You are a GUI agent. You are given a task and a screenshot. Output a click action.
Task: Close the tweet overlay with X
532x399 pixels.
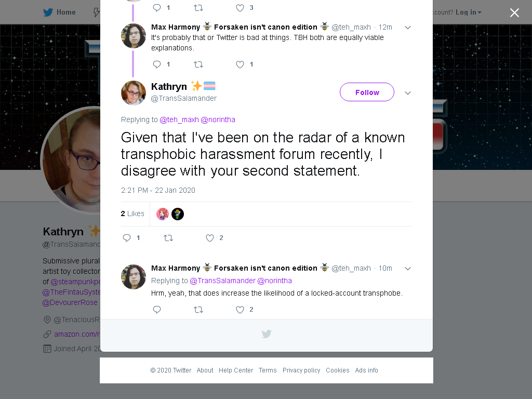514,12
